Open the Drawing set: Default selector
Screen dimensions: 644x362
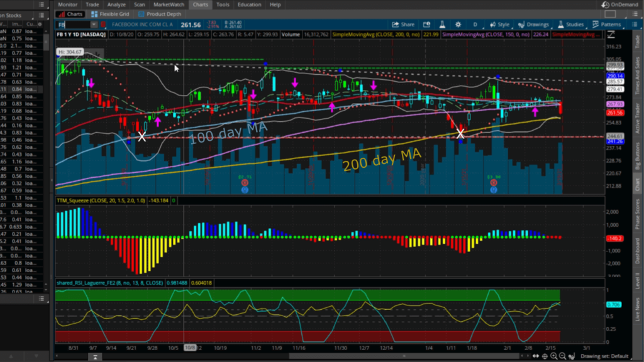click(x=604, y=356)
